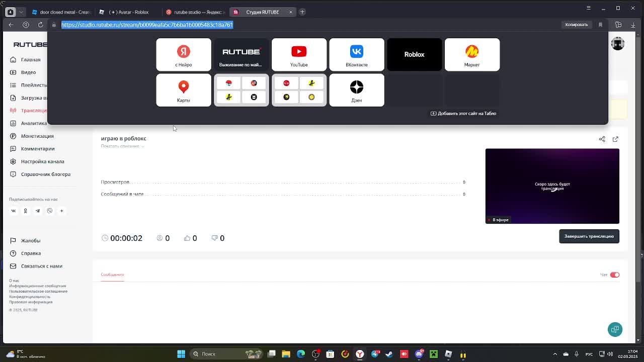The image size is (644, 362).
Task: Open О нас footer link
Action: 14,281
